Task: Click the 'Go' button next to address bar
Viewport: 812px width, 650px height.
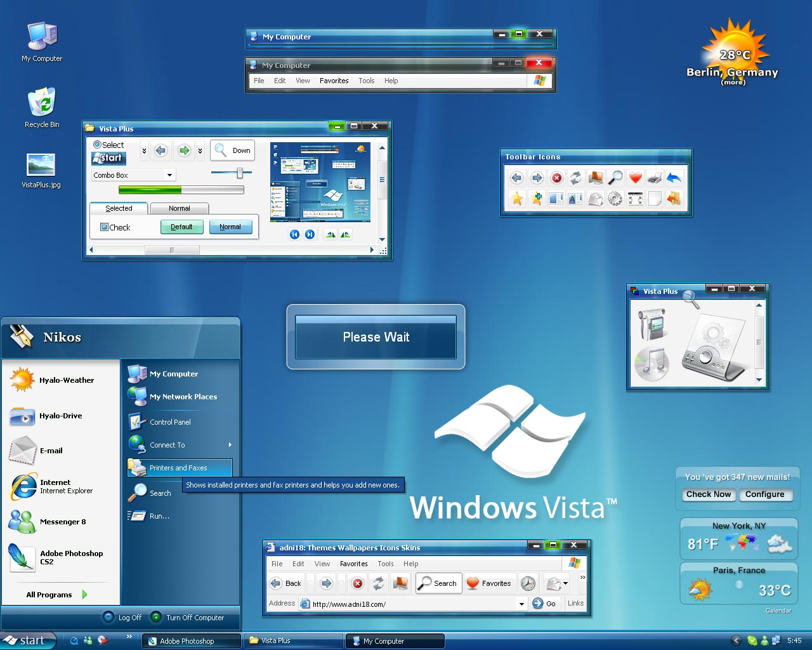Action: (x=544, y=604)
